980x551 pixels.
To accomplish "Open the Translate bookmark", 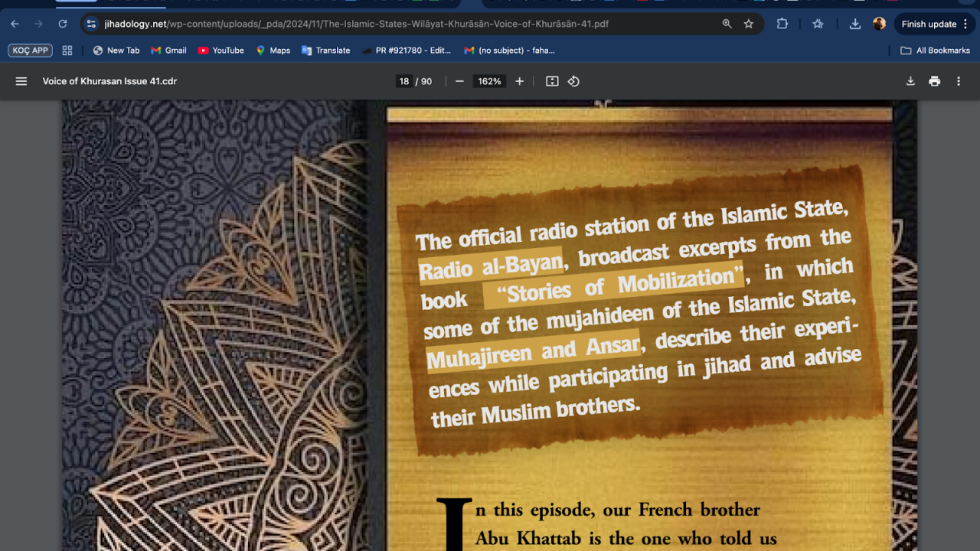I will click(x=325, y=51).
